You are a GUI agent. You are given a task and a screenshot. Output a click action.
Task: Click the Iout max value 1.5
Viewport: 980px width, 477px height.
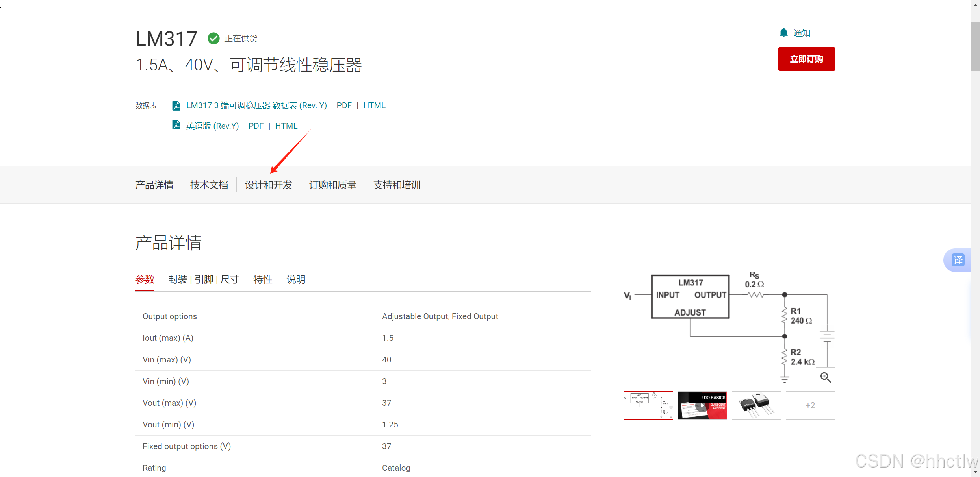388,338
